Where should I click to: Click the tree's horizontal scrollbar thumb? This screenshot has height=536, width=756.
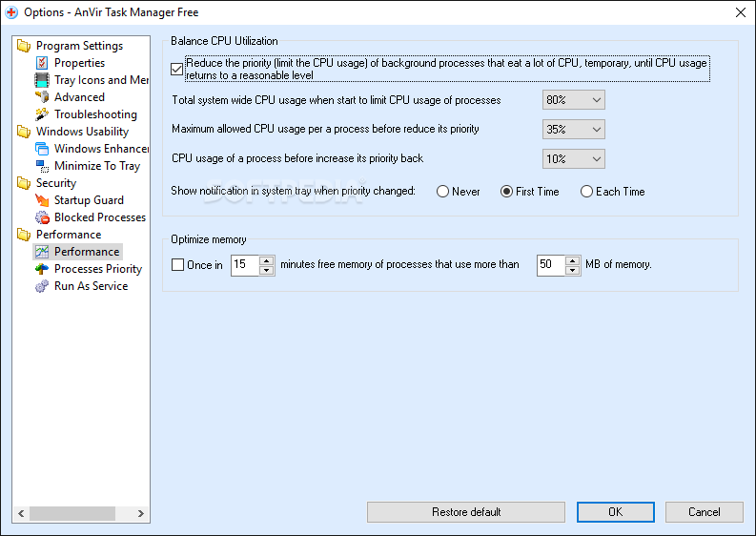coord(72,513)
